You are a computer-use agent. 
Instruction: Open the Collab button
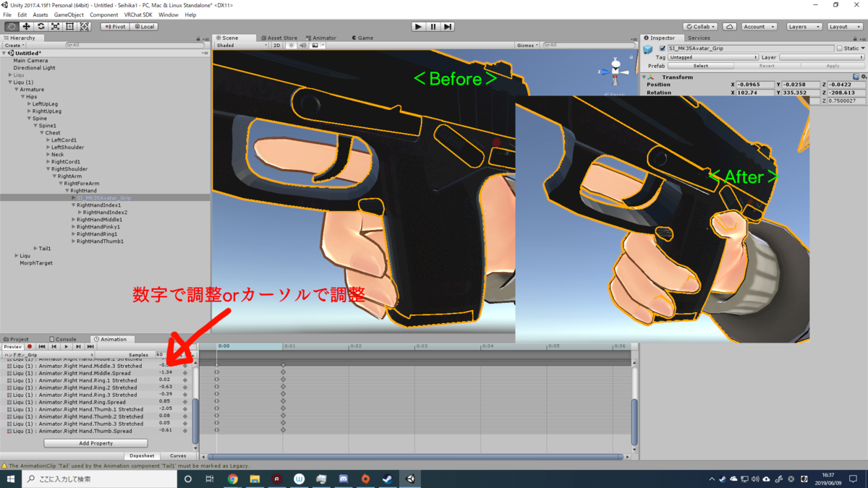pos(700,27)
